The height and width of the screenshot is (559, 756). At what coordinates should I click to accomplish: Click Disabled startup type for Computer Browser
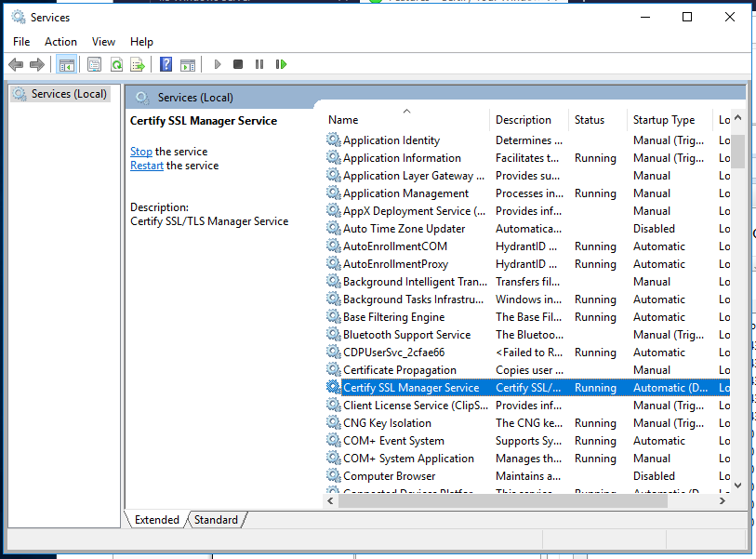[654, 476]
